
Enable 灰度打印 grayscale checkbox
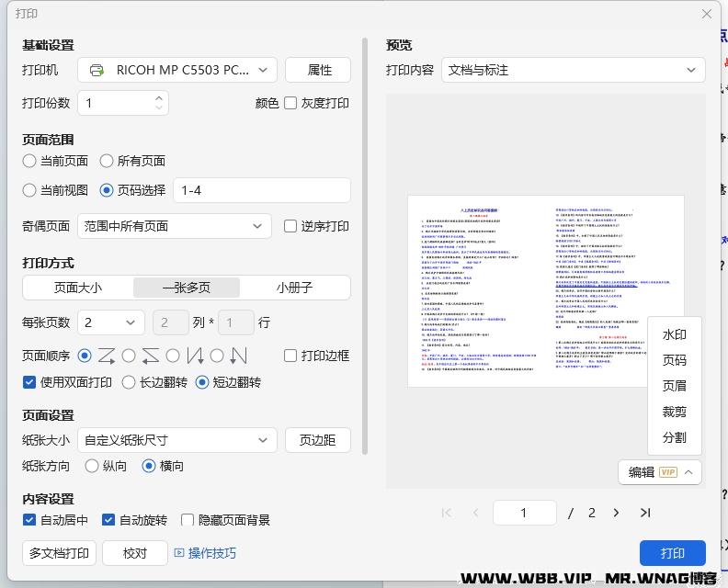click(290, 103)
